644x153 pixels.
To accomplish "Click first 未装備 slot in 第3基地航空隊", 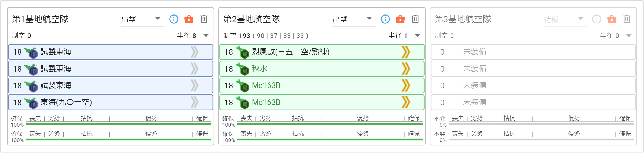I will click(533, 52).
